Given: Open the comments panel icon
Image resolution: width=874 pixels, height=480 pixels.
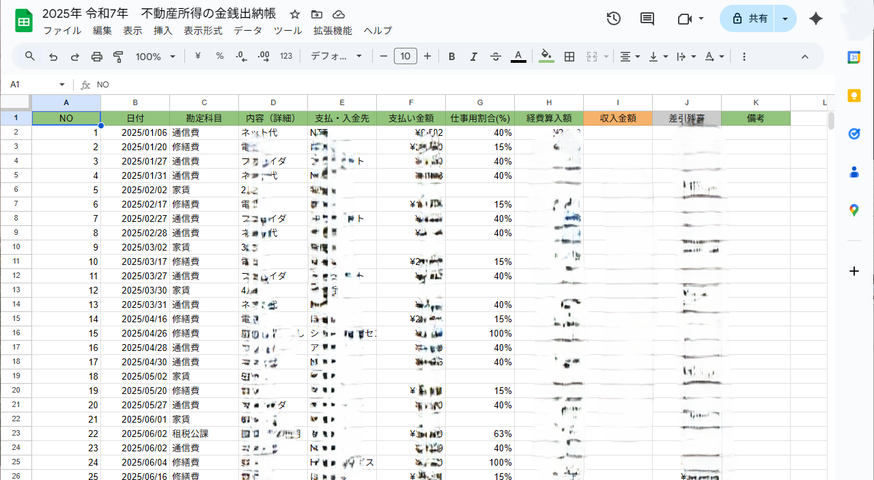Looking at the screenshot, I should pos(647,18).
